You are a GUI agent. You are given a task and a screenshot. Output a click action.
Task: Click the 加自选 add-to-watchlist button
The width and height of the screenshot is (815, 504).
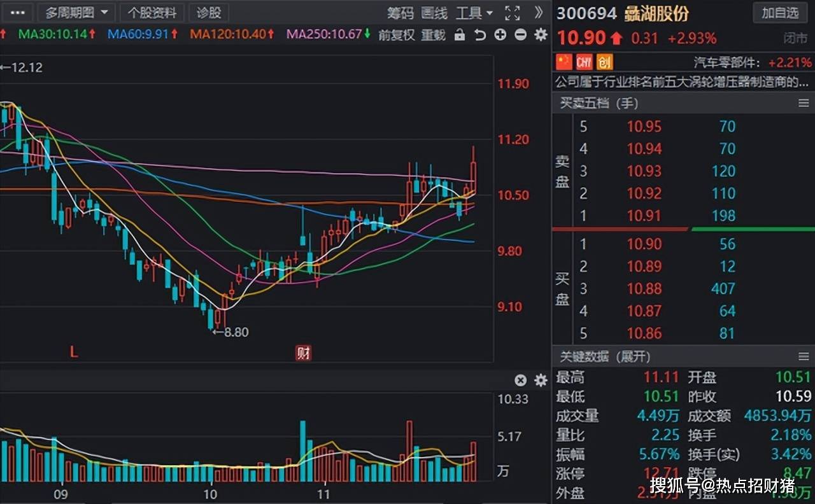point(780,13)
